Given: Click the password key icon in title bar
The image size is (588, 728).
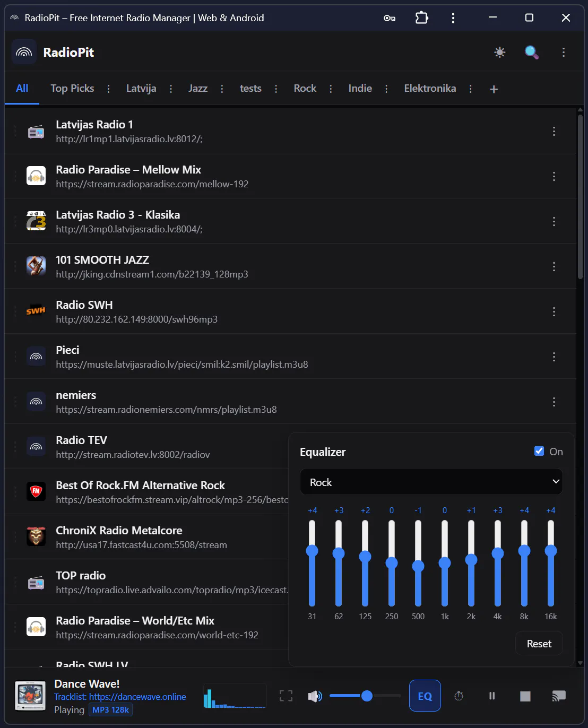Looking at the screenshot, I should (390, 18).
